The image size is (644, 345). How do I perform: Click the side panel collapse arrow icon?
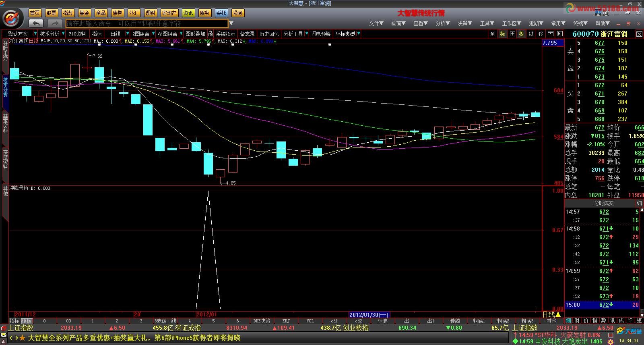coord(559,34)
